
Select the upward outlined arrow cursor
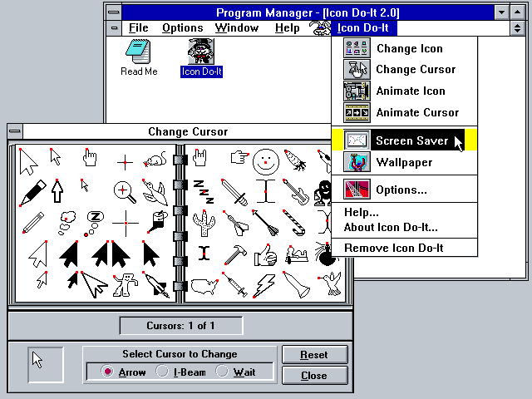57,191
